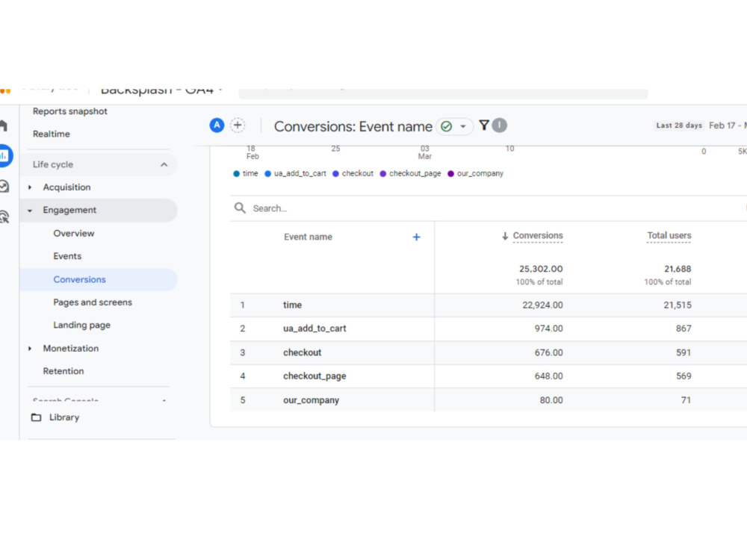This screenshot has width=747, height=560.
Task: Go to Pages and screens report
Action: click(x=93, y=302)
